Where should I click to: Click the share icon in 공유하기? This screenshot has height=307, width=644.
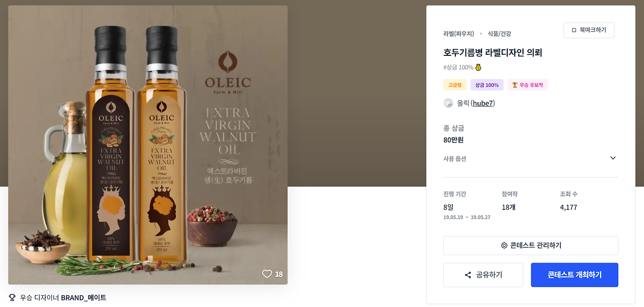click(468, 275)
